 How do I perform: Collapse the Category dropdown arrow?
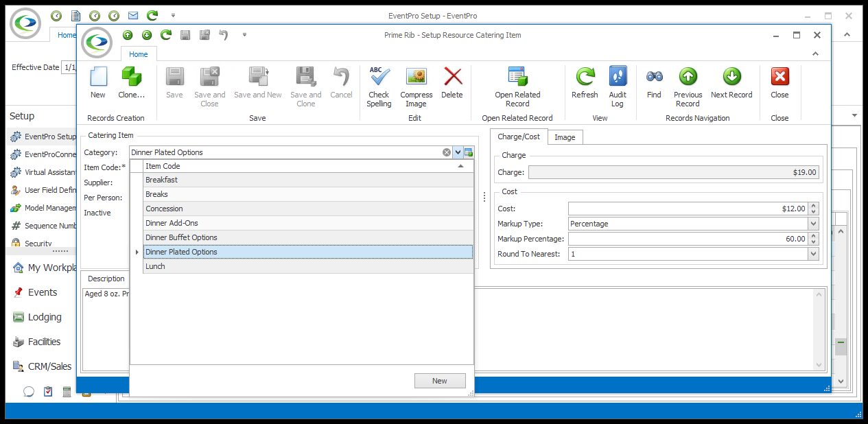(x=458, y=152)
